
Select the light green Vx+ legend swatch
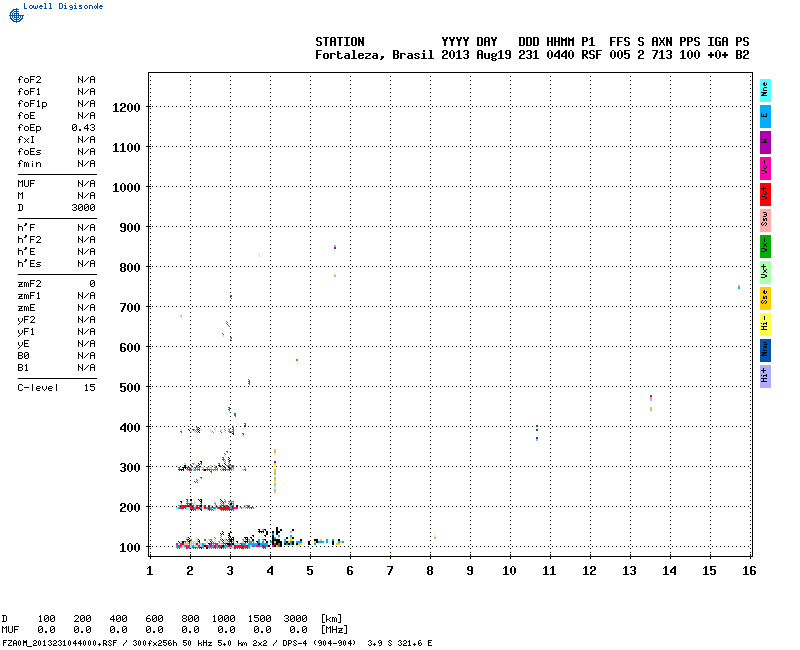[765, 272]
